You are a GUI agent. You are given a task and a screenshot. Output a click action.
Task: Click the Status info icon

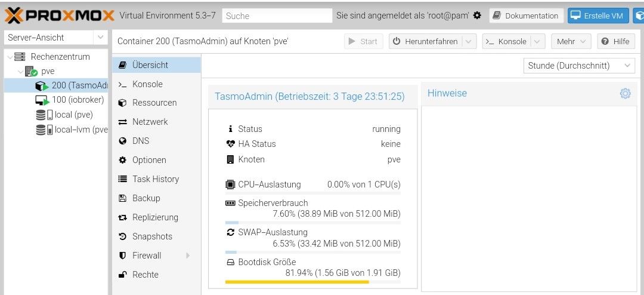230,129
